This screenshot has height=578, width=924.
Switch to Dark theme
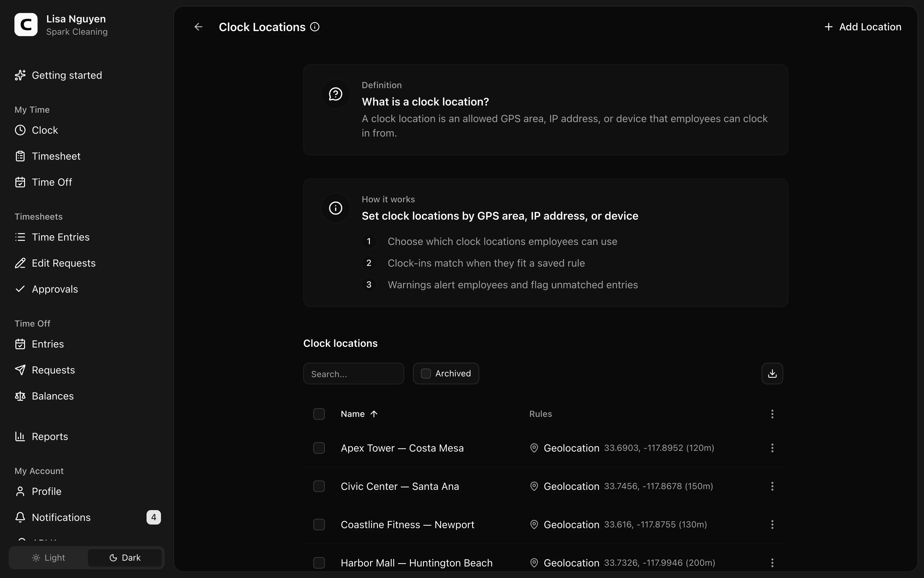pyautogui.click(x=125, y=558)
